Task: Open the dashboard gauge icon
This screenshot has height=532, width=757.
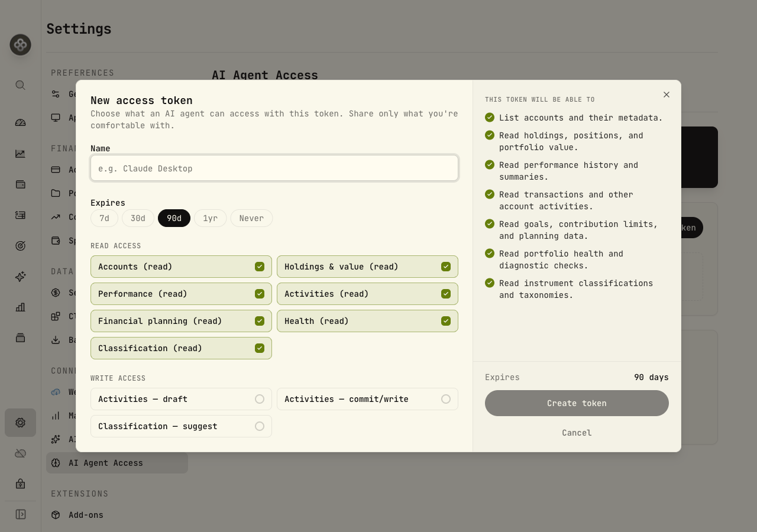Action: 20,122
